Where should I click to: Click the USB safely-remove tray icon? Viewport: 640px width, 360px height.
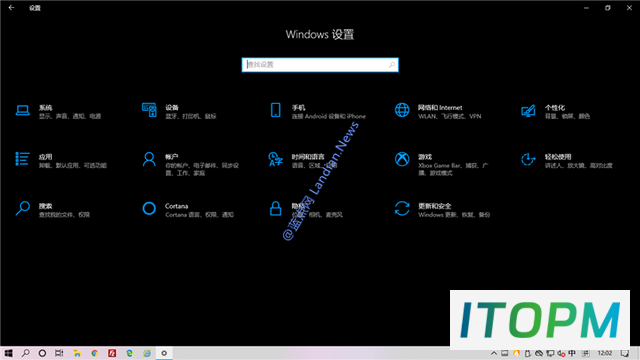tap(527, 353)
